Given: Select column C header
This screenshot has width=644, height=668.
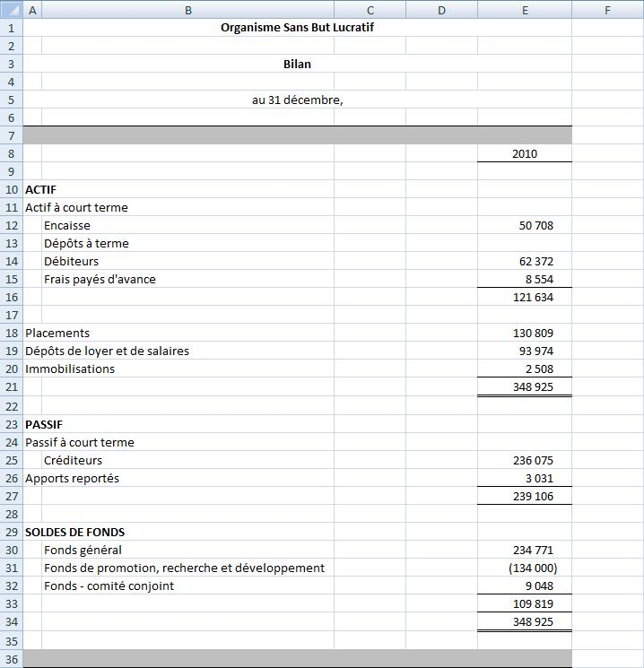Looking at the screenshot, I should click(x=370, y=10).
